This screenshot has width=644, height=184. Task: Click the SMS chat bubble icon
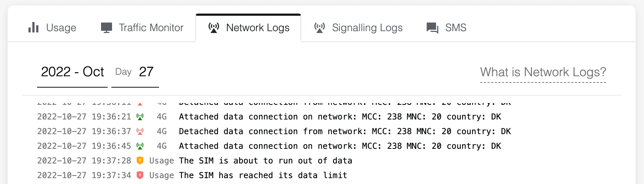click(432, 28)
